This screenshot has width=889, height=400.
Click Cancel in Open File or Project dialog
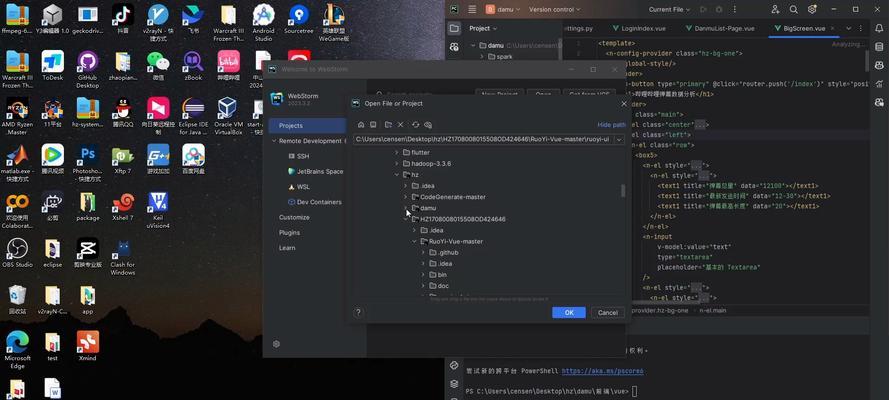[608, 313]
